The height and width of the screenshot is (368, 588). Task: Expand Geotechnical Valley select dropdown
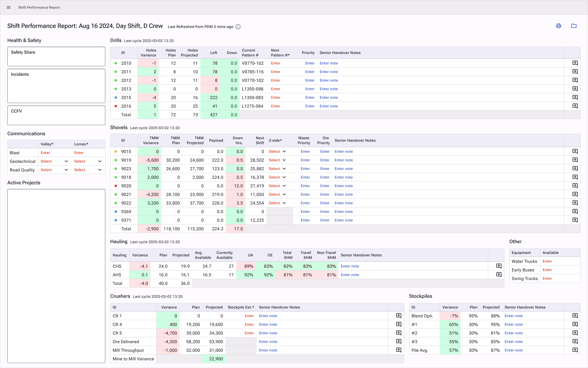[x=55, y=161]
